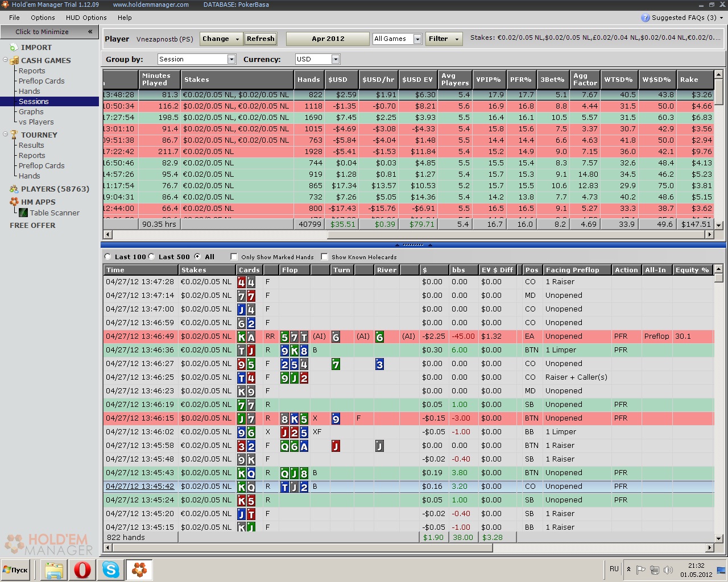Sort sessions by the VPIP% column header
This screenshot has height=582, width=728.
[489, 80]
